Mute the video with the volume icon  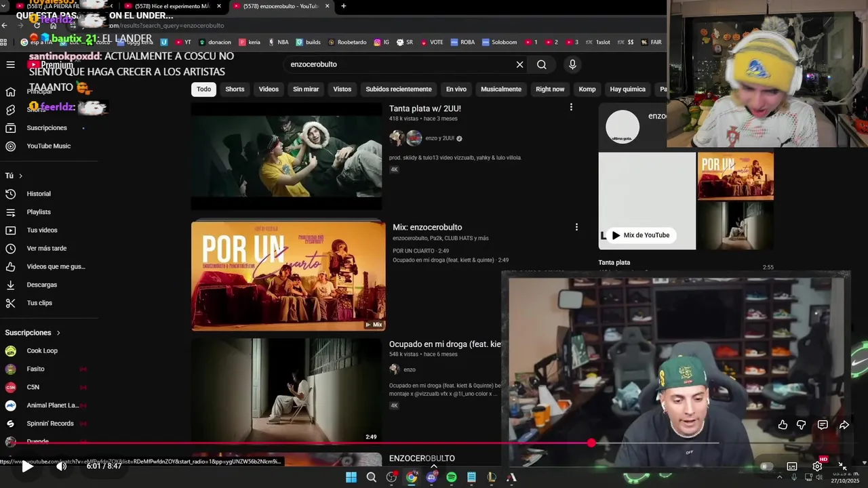pyautogui.click(x=61, y=466)
